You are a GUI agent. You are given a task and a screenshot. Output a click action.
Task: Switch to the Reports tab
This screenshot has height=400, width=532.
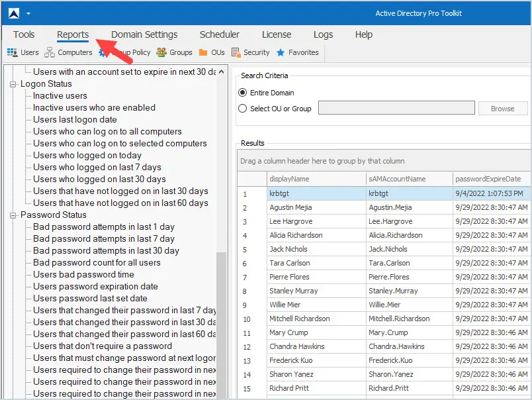(73, 34)
